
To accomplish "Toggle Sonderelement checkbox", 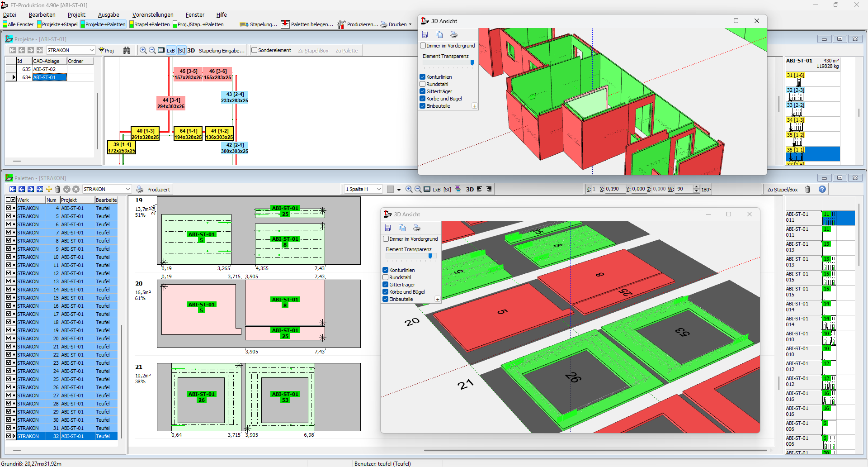I will (x=254, y=50).
